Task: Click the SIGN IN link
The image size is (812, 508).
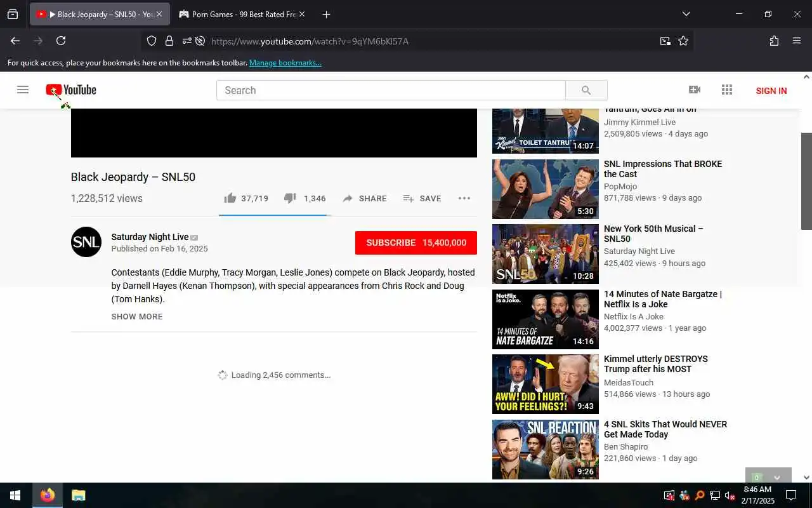Action: [x=771, y=91]
